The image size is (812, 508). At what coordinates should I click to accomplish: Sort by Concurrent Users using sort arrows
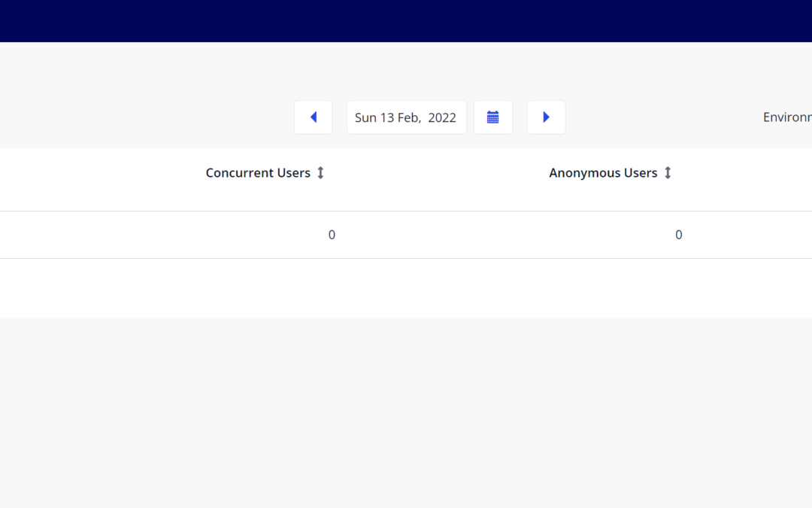point(320,173)
